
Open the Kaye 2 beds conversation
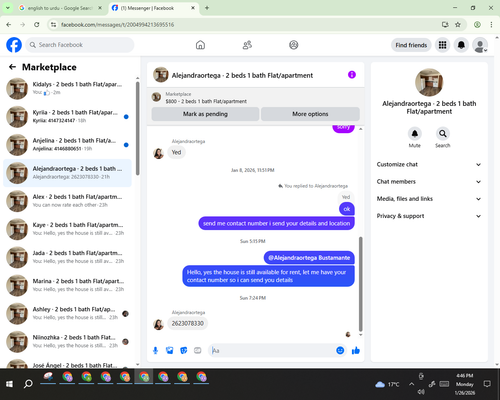point(67,229)
